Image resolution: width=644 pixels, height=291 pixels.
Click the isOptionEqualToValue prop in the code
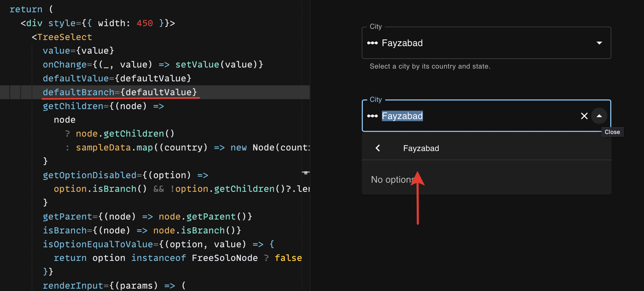(x=98, y=244)
